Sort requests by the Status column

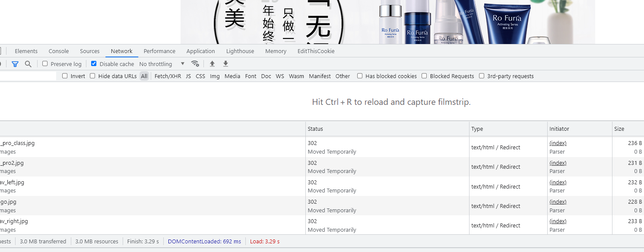click(x=315, y=129)
